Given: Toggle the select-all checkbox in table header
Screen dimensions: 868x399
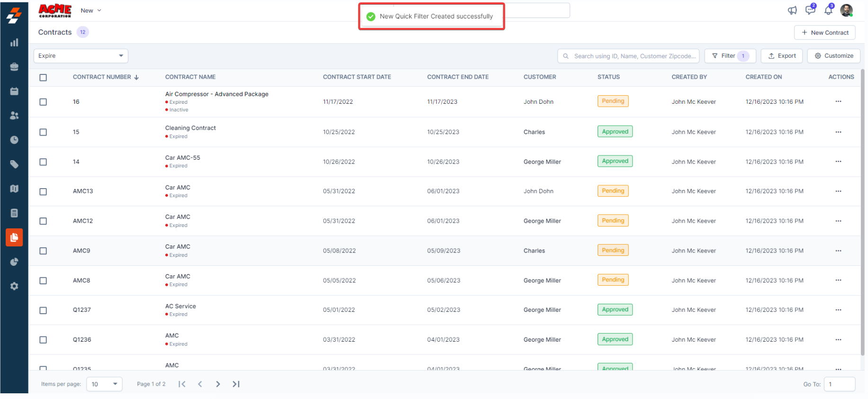Looking at the screenshot, I should click(x=43, y=77).
